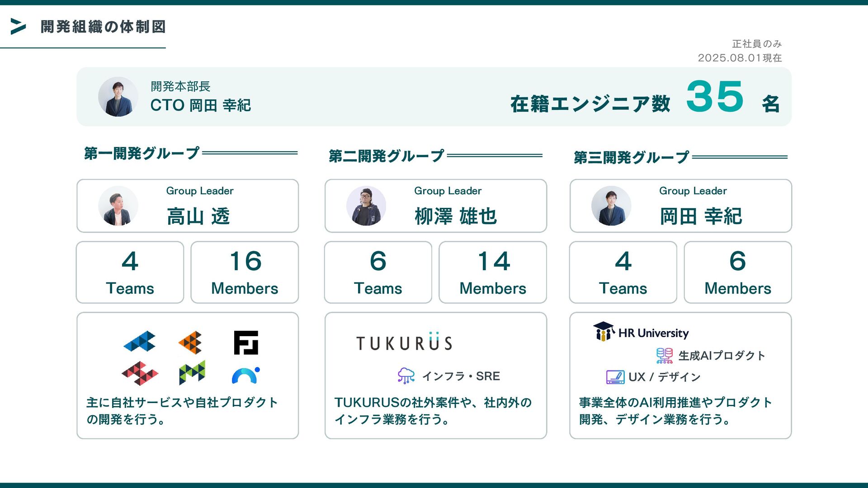Click the slide title arrow logo icon
This screenshot has height=488, width=868.
tap(18, 26)
